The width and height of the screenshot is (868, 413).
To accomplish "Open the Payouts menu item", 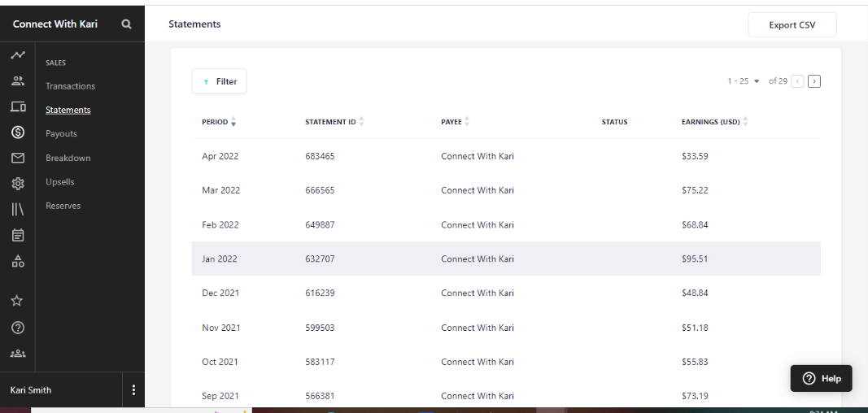I will (x=61, y=134).
